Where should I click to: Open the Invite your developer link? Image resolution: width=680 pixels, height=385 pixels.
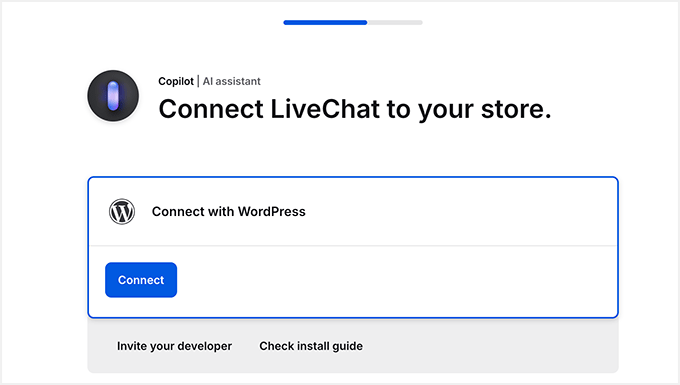pyautogui.click(x=174, y=346)
